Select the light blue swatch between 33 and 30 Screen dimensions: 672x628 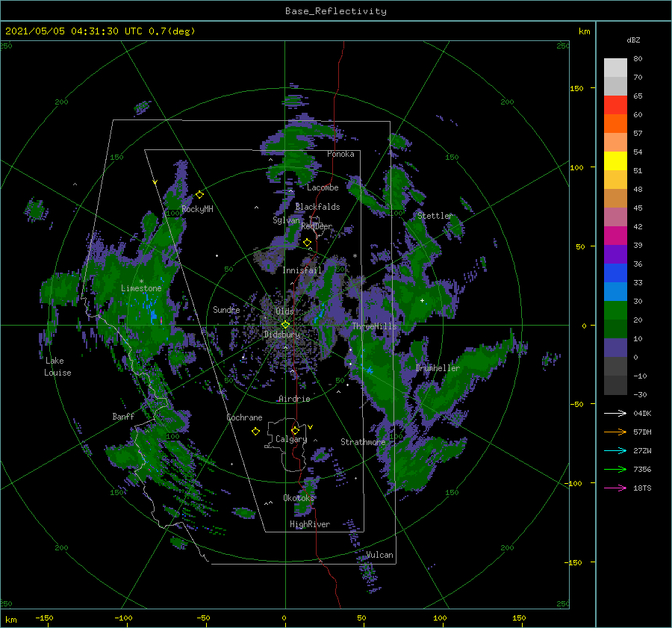pos(615,291)
